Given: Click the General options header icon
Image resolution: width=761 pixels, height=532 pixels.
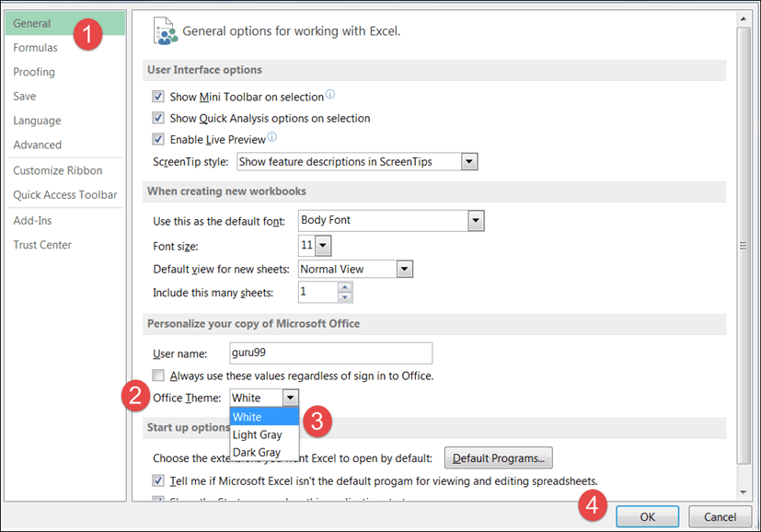Looking at the screenshot, I should point(166,31).
